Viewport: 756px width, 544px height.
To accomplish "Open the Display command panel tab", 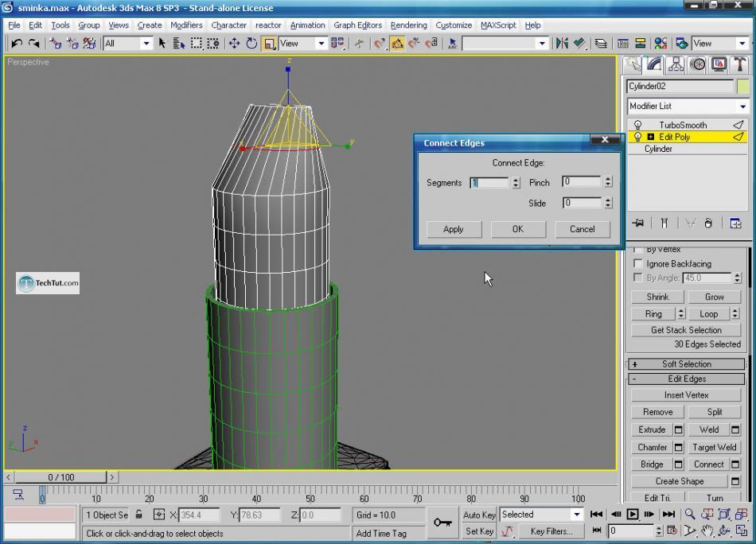I will (x=719, y=64).
